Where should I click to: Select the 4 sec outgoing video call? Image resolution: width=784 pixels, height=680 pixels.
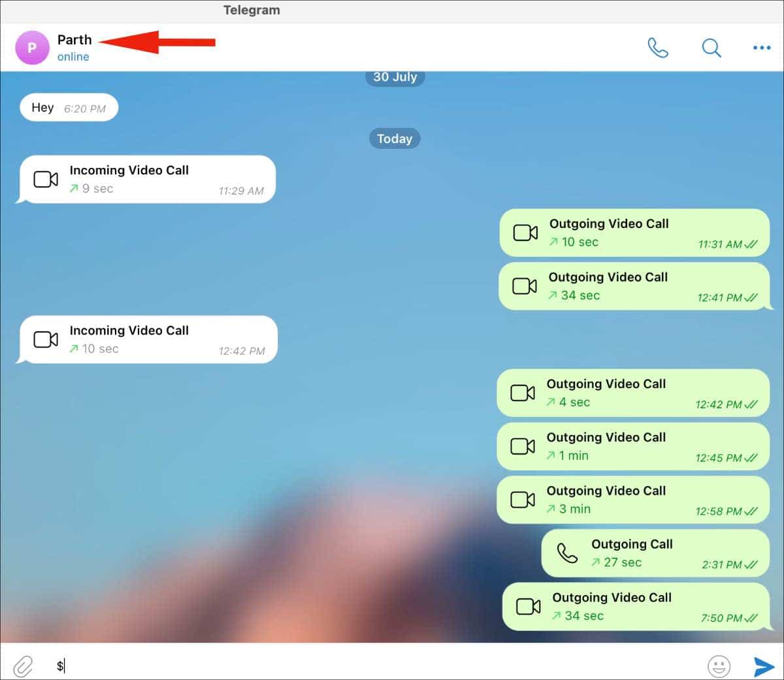(632, 393)
